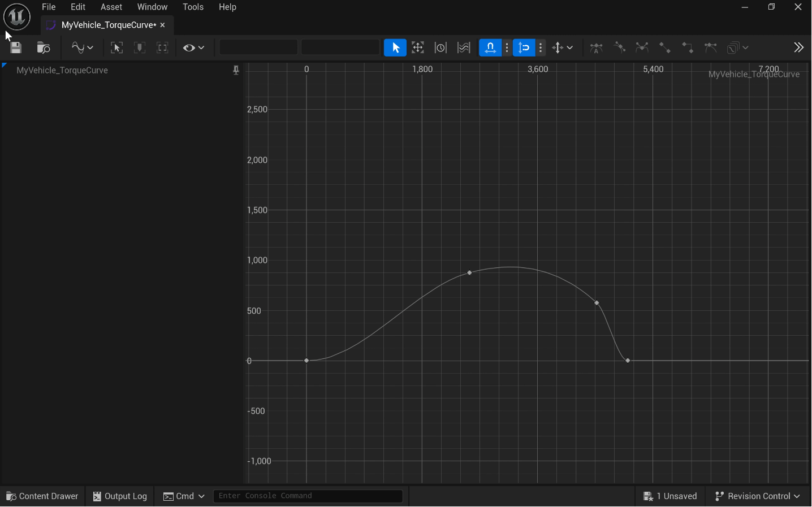Screen dimensions: 812x507
Task: Focus the Enter Console Command field
Action: pos(308,496)
